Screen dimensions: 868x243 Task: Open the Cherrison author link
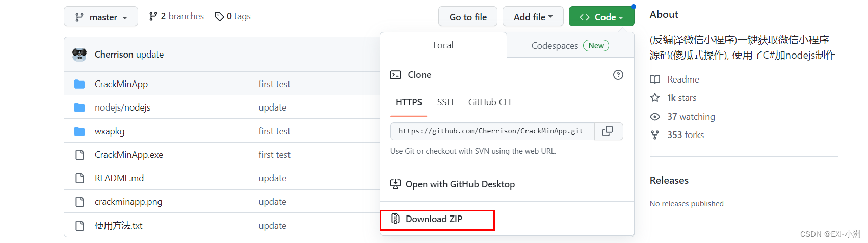tap(114, 55)
